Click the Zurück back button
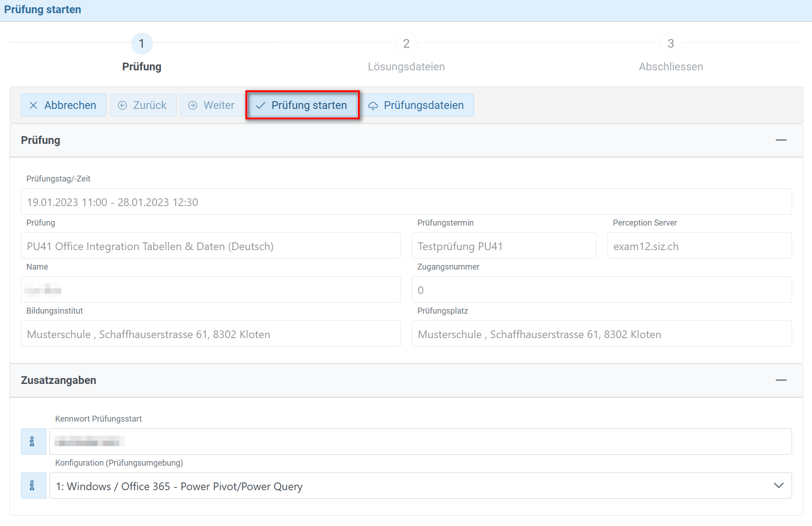This screenshot has height=526, width=812. pos(143,105)
